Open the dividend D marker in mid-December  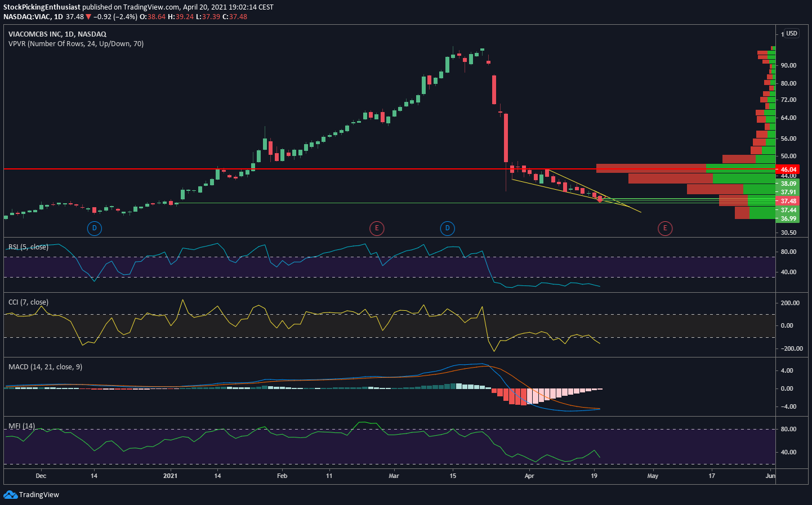coord(94,228)
